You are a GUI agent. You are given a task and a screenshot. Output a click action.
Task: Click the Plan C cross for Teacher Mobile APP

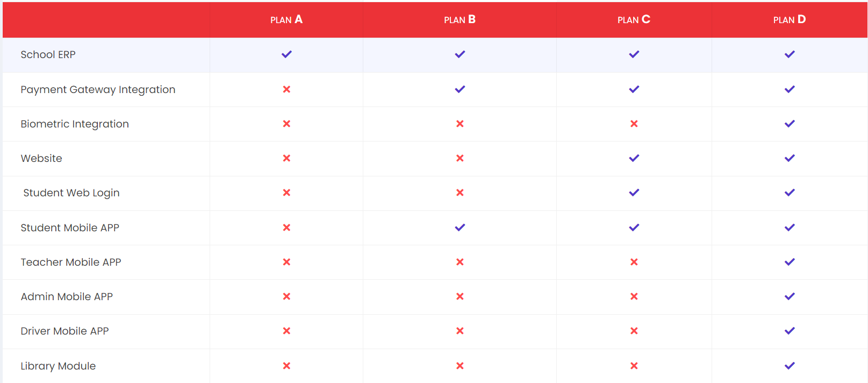[x=634, y=262]
